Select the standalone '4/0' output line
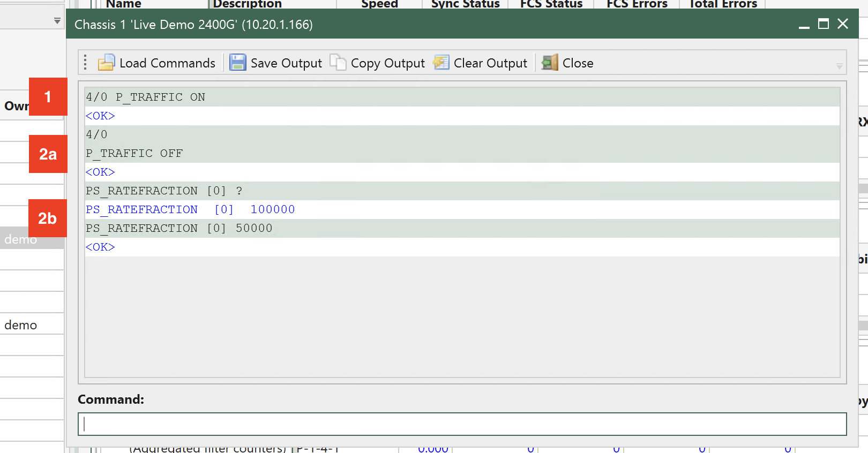This screenshot has width=868, height=453. point(462,134)
